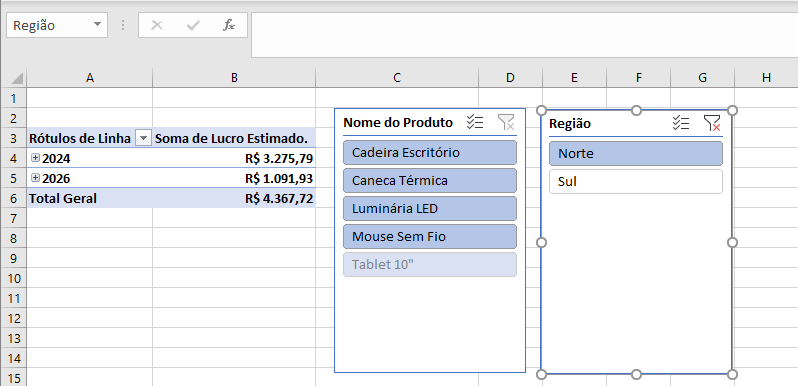Click the R$ 3.275,79 value cell
Image resolution: width=798 pixels, height=386 pixels.
(x=234, y=158)
